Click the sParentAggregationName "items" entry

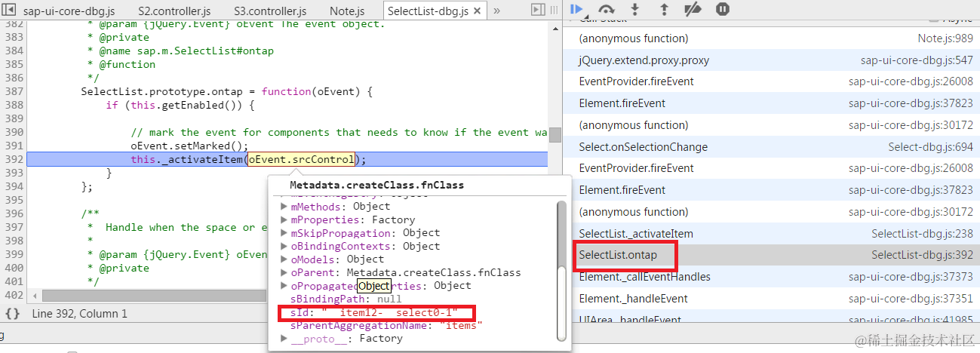[386, 326]
